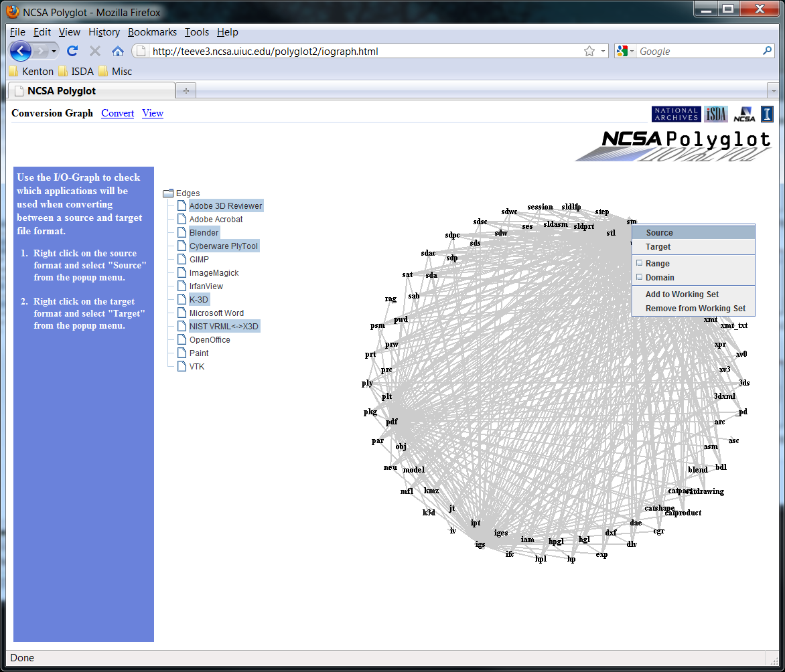Click the pdf node in the graph
The height and width of the screenshot is (672, 785).
click(392, 422)
